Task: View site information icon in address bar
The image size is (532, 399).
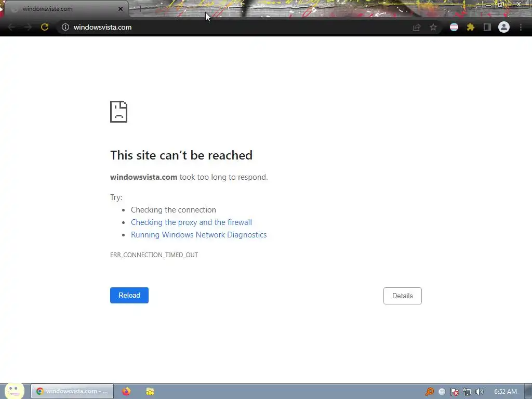Action: tap(65, 27)
